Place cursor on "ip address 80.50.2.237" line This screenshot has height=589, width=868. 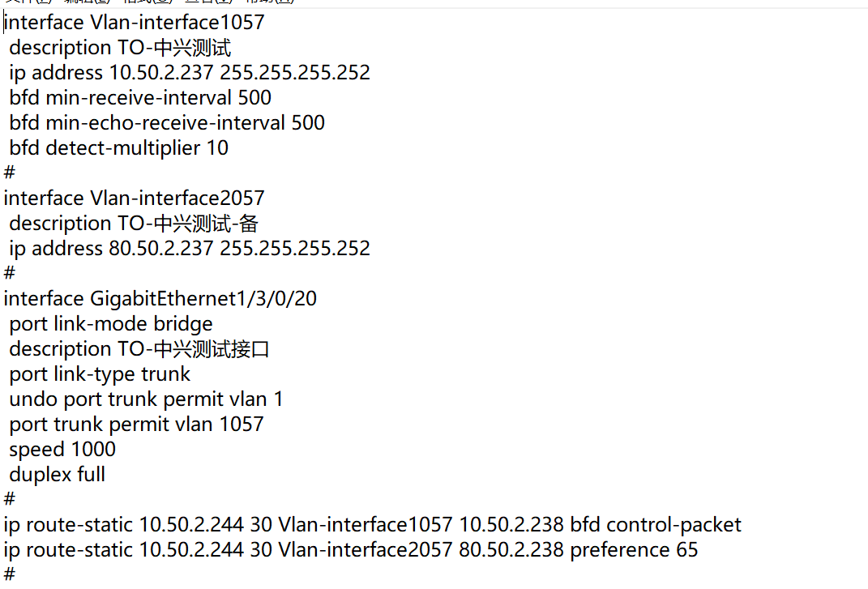coord(190,249)
